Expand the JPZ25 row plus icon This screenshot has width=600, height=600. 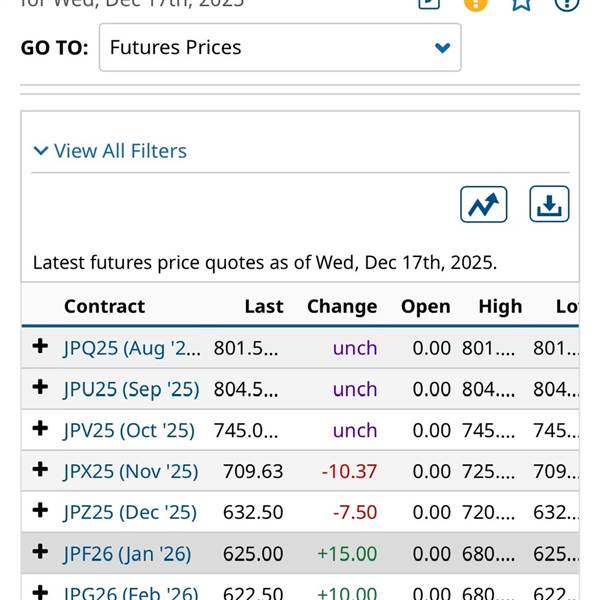point(41,511)
